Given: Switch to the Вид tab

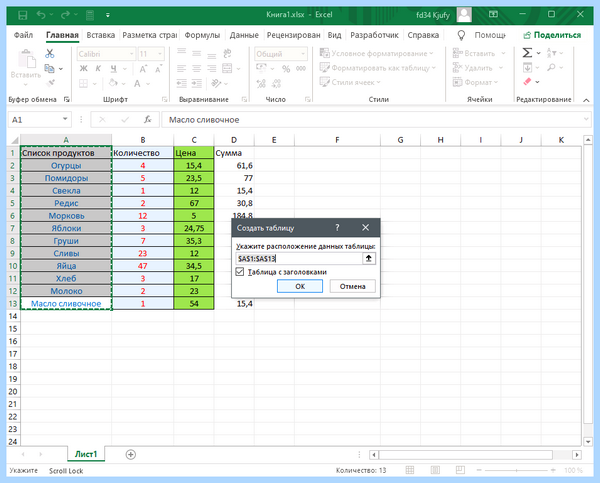Looking at the screenshot, I should coord(334,35).
